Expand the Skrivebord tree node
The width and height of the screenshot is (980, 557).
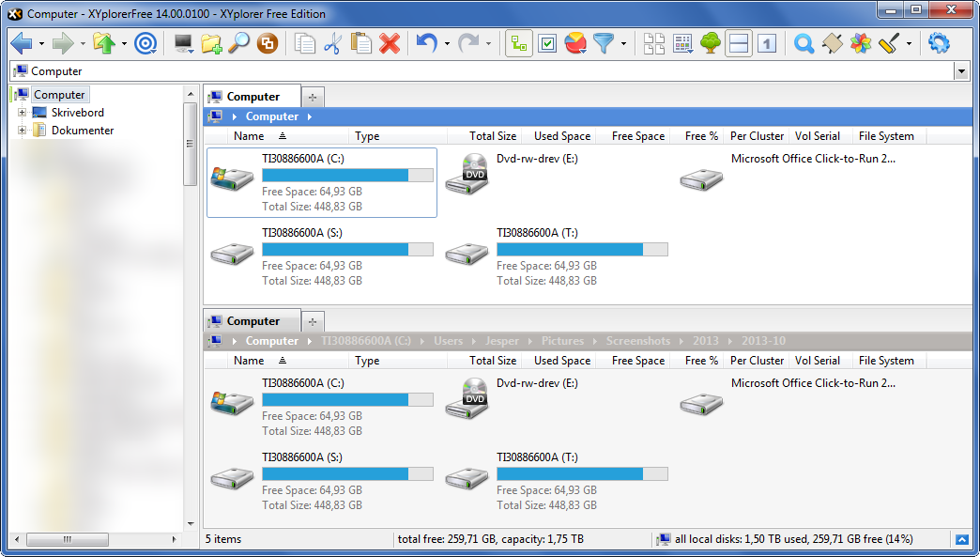pos(22,112)
